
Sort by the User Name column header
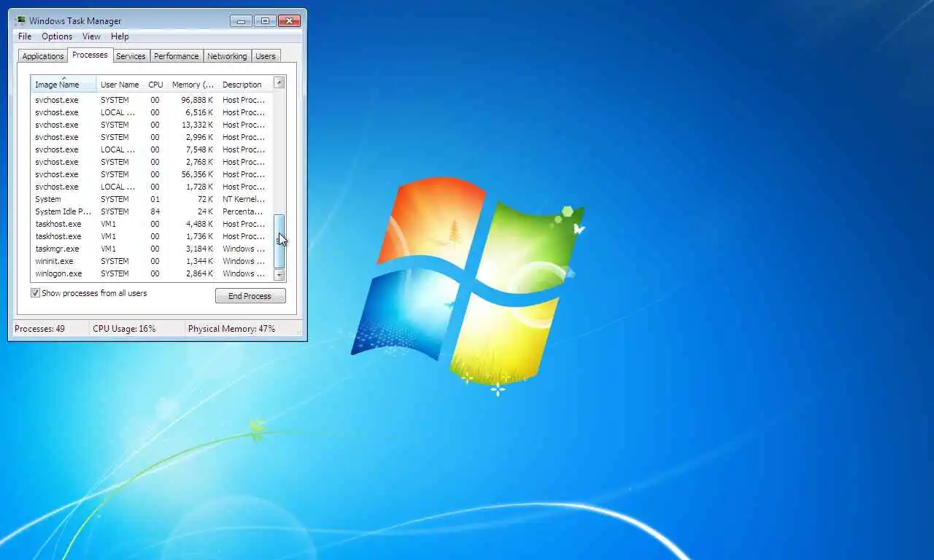pyautogui.click(x=120, y=85)
